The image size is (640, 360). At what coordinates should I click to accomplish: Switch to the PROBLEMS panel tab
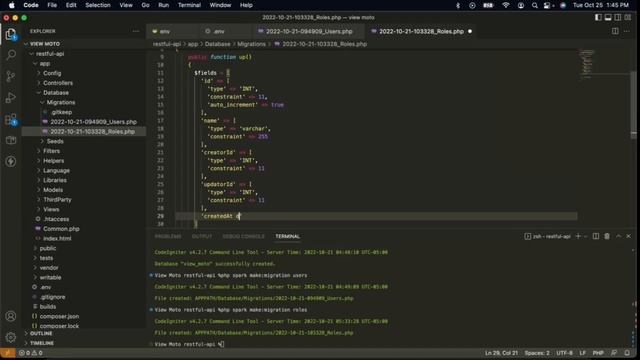coord(168,236)
